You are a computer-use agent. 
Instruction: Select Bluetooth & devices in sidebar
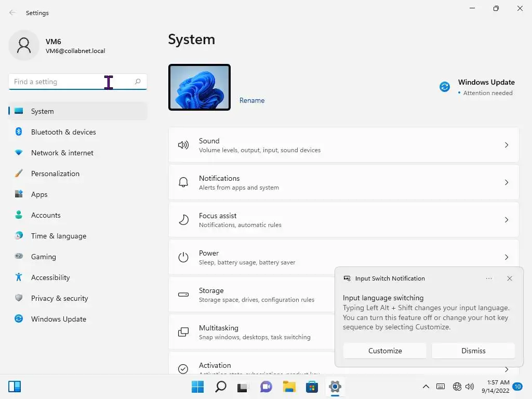[x=78, y=132]
